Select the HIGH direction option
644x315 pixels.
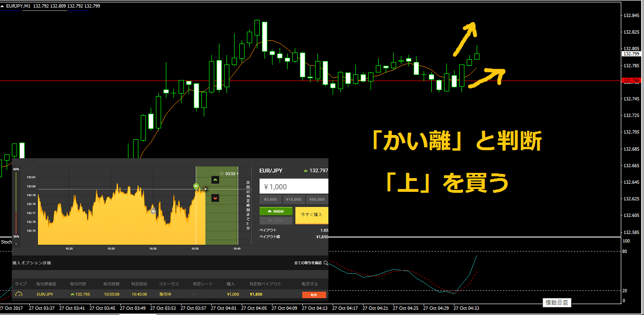tap(276, 211)
